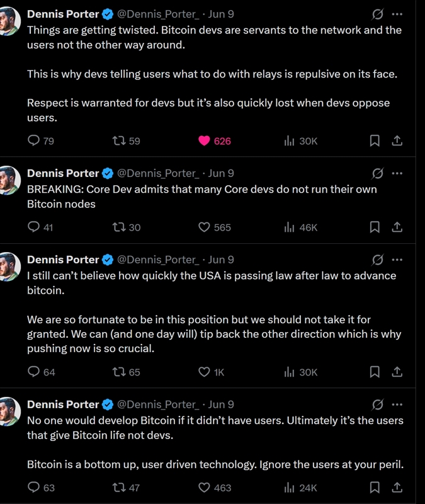Image resolution: width=425 pixels, height=504 pixels.
Task: Share the USA passing law tweet
Action: [397, 372]
